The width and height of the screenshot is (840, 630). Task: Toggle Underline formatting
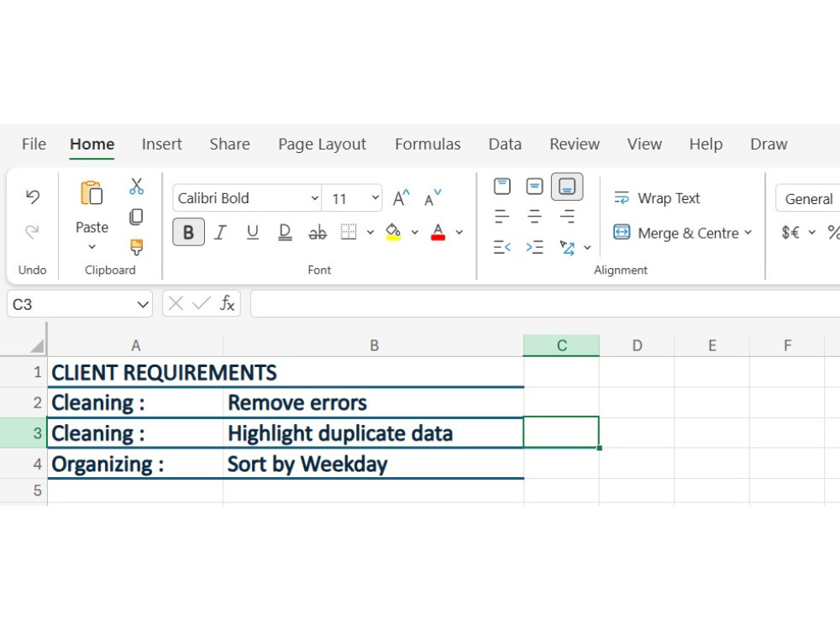pyautogui.click(x=252, y=232)
